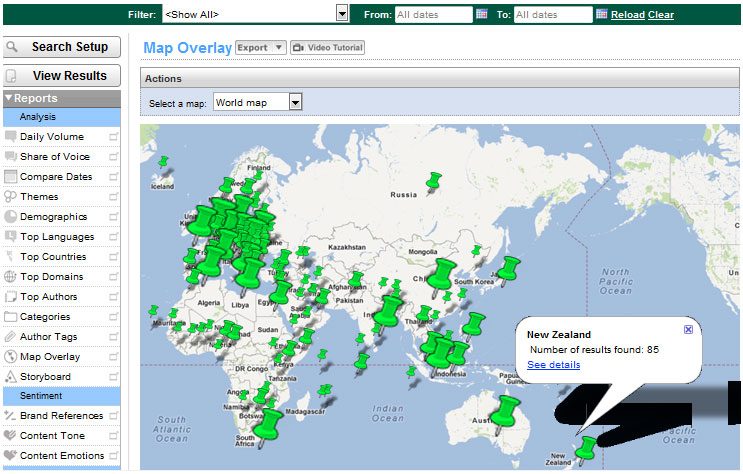Image resolution: width=743 pixels, height=474 pixels.
Task: Open Top Languages report
Action: [57, 237]
